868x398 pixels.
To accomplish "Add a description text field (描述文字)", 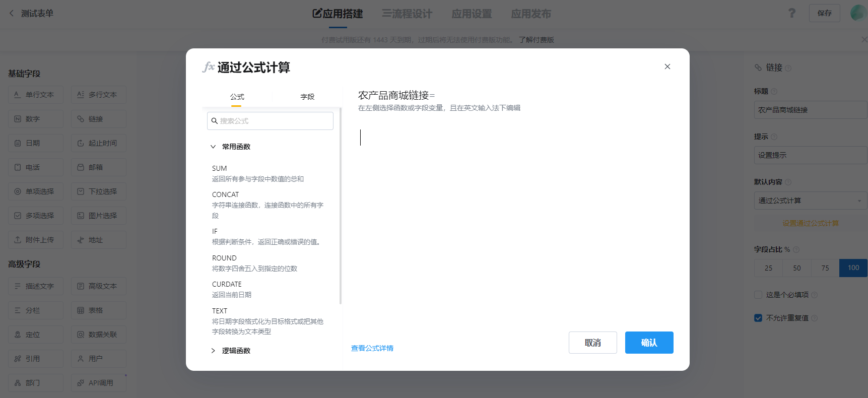I will pyautogui.click(x=36, y=286).
